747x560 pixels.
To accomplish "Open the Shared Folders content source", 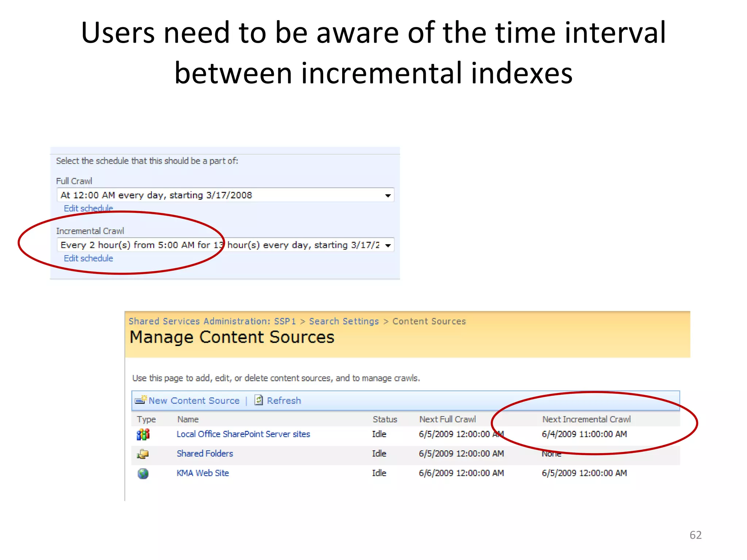I will point(205,453).
